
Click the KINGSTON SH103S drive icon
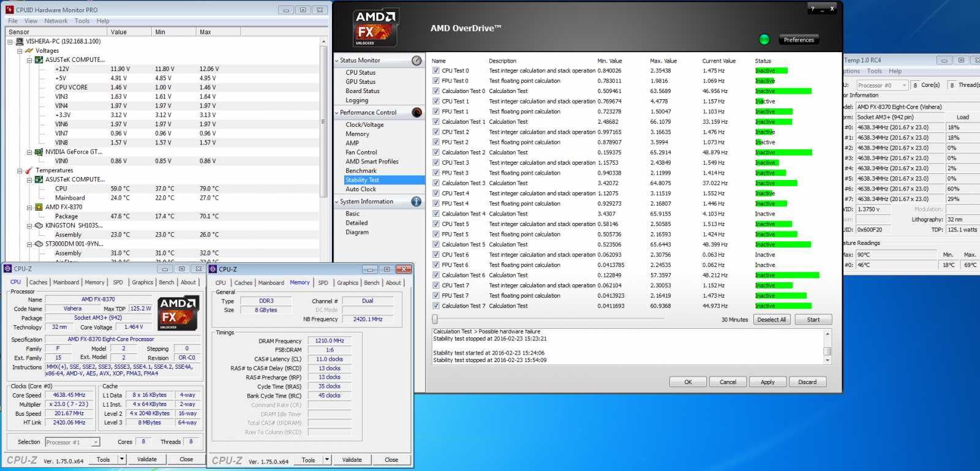tap(39, 225)
